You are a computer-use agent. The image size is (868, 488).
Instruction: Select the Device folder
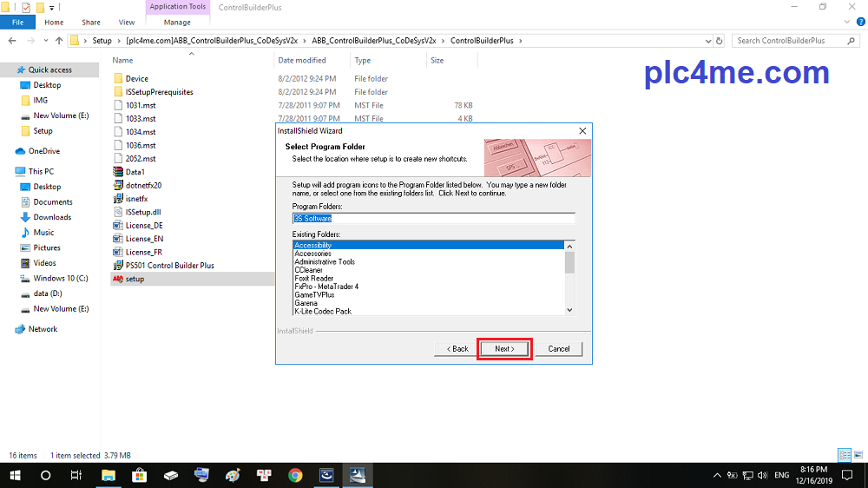tap(137, 79)
